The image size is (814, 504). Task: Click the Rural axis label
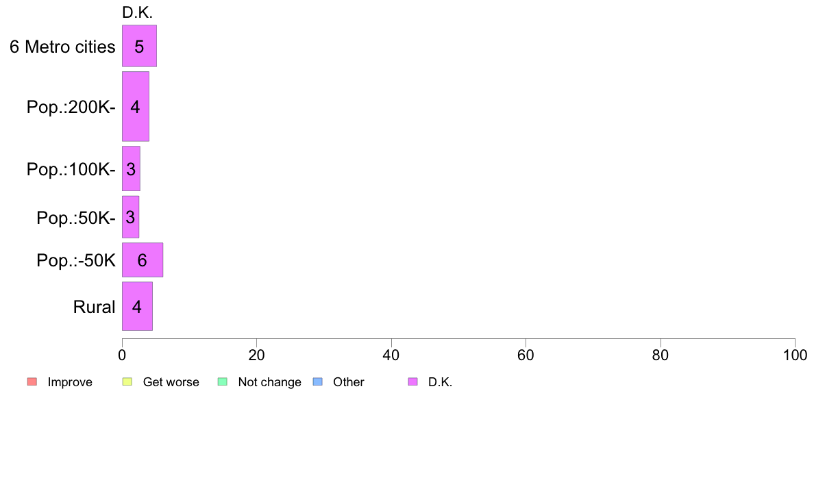[x=94, y=307]
